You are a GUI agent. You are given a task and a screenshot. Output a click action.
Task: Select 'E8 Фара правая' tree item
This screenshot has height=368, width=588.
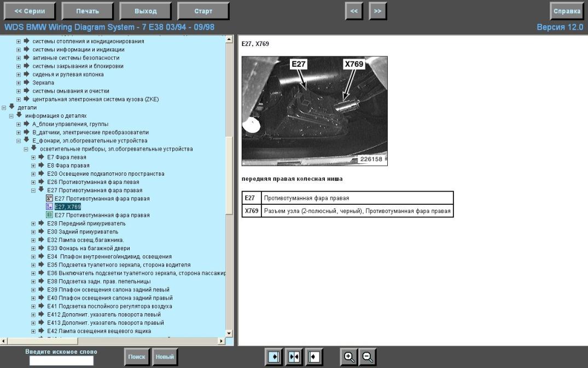pos(68,165)
